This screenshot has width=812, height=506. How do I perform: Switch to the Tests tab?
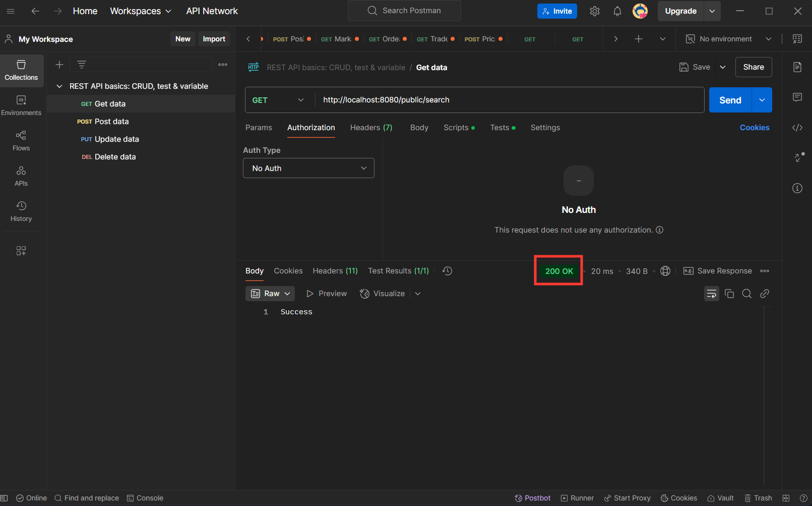pos(503,128)
